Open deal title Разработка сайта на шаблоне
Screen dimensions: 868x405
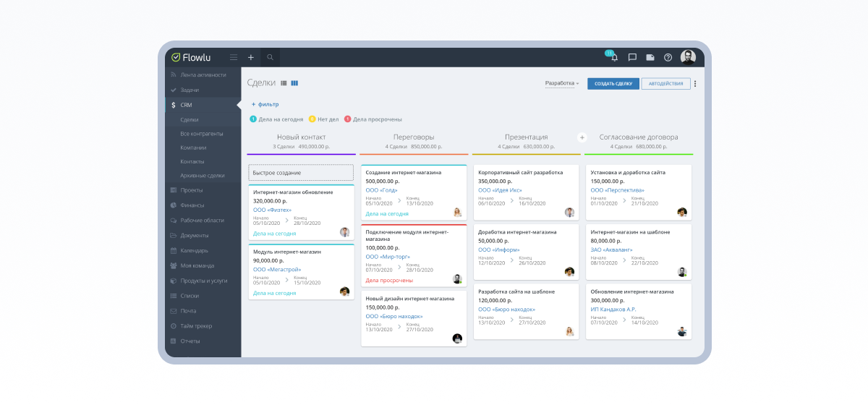(516, 291)
